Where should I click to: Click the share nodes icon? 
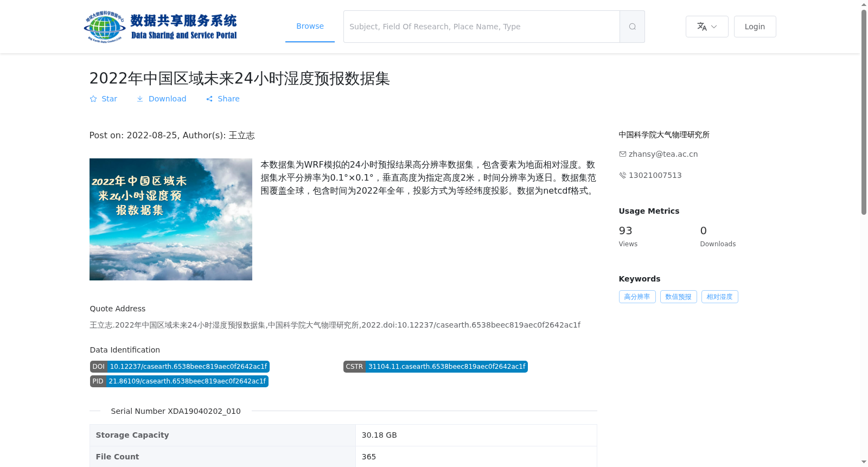click(x=209, y=99)
